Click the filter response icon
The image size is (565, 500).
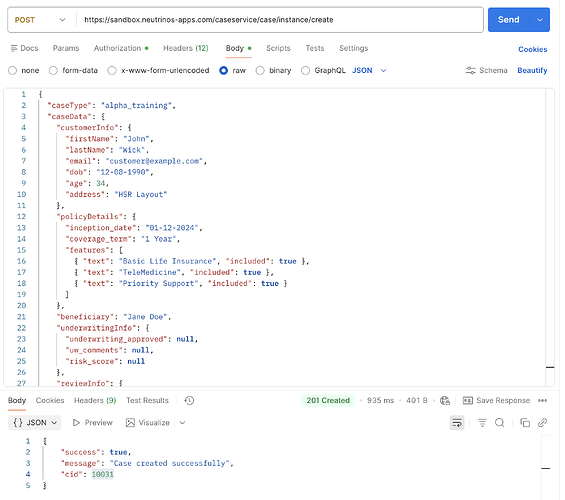pyautogui.click(x=482, y=423)
